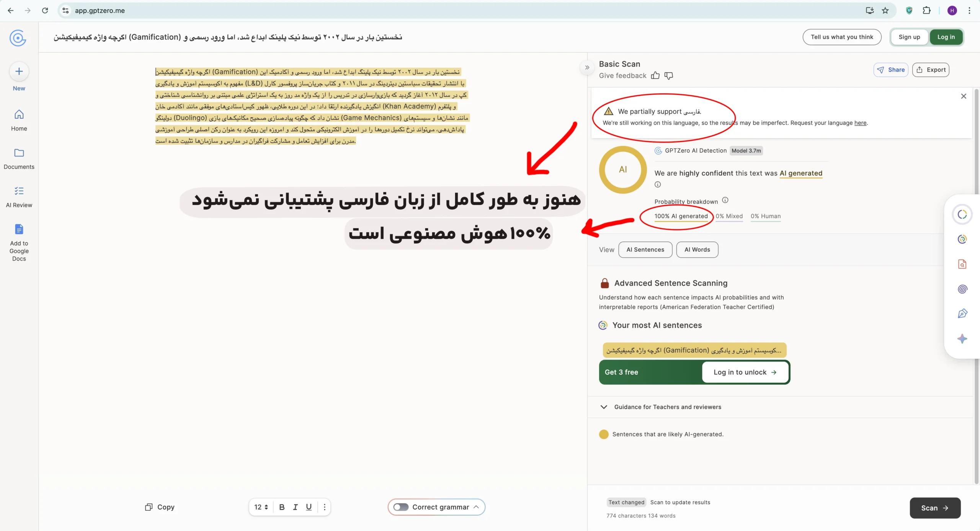Give negative feedback with thumbs down
This screenshot has height=531, width=980.
[668, 75]
